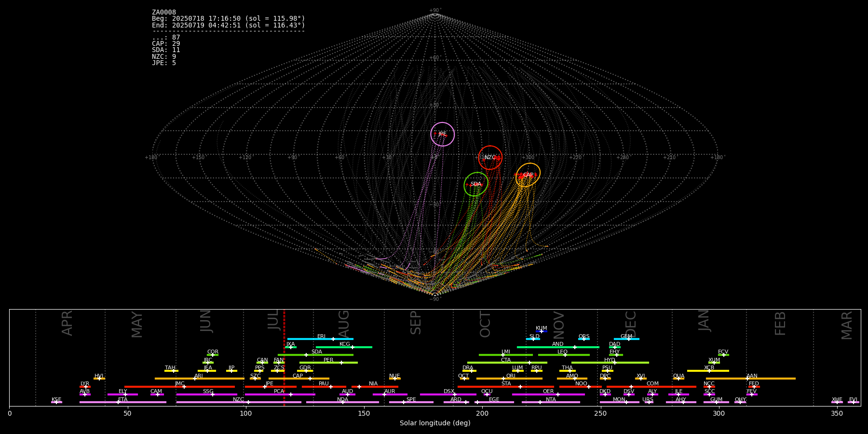Click the AAN shower bar in timeline
The image size is (868, 434).
click(751, 379)
